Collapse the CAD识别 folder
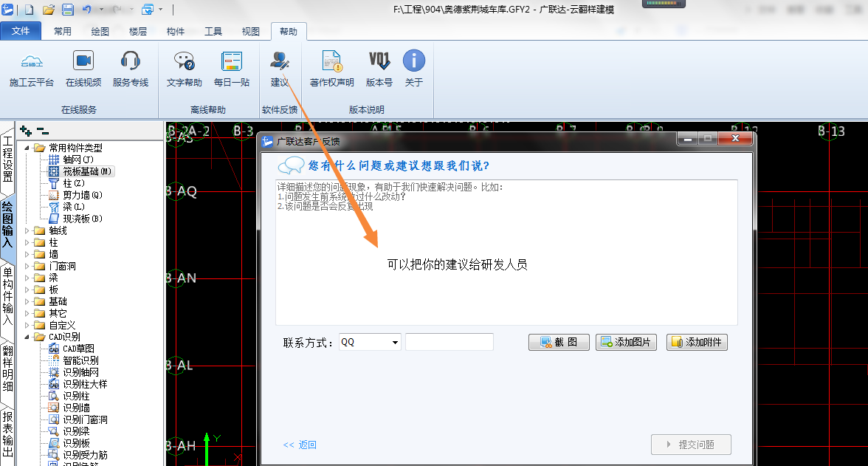 (27, 337)
